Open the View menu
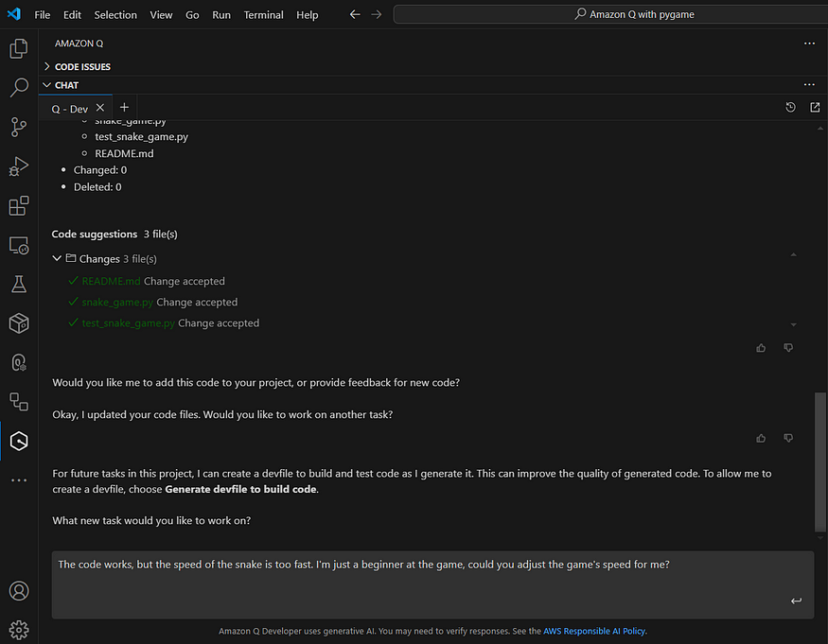 click(161, 15)
